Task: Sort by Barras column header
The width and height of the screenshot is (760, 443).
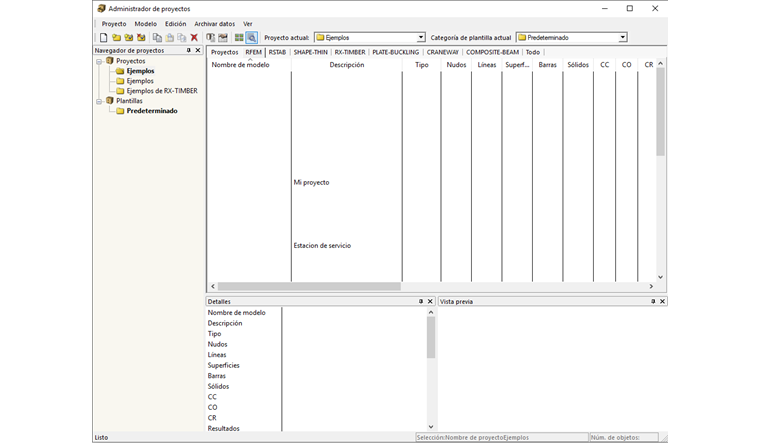Action: [x=548, y=64]
